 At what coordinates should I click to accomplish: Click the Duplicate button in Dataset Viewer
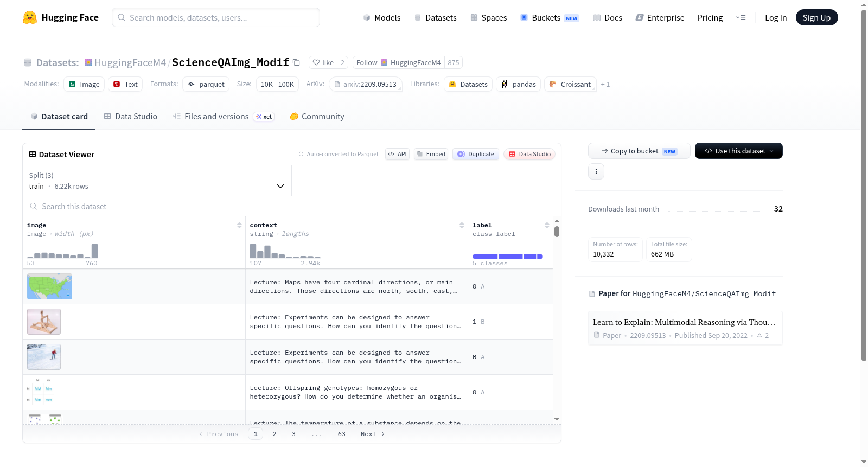point(476,154)
